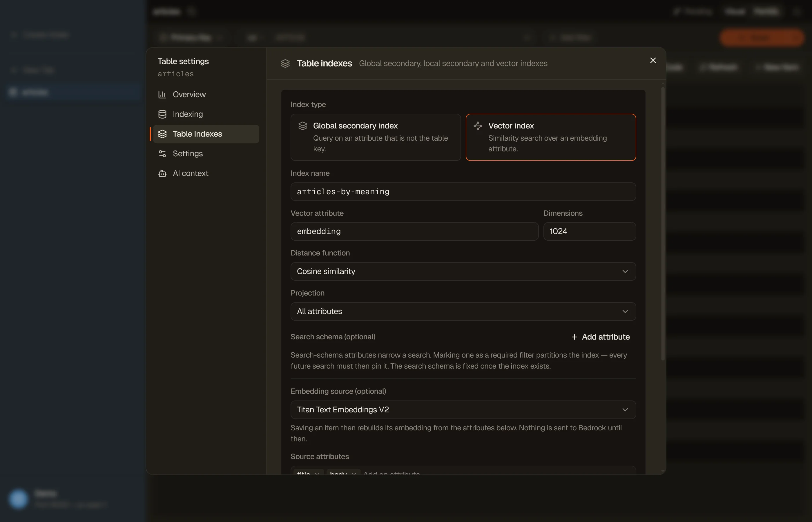Click the dialog's vertical scrollbar
The width and height of the screenshot is (812, 522).
pos(663,224)
